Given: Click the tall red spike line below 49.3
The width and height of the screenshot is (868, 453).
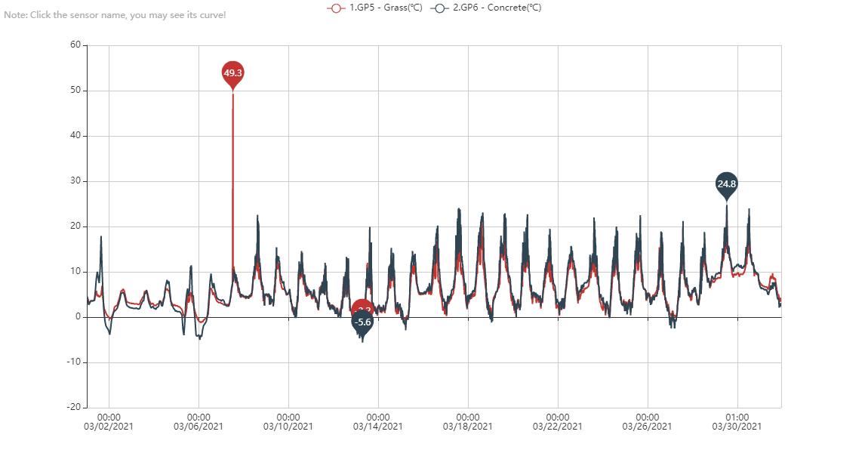Looking at the screenshot, I should 232,181.
